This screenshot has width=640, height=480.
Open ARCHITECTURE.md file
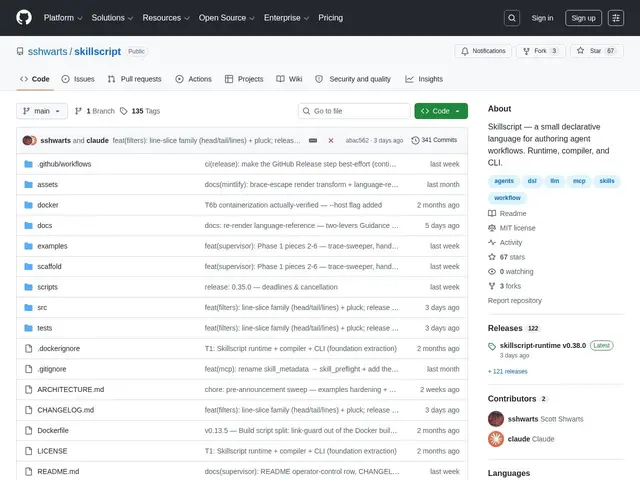[71, 390]
